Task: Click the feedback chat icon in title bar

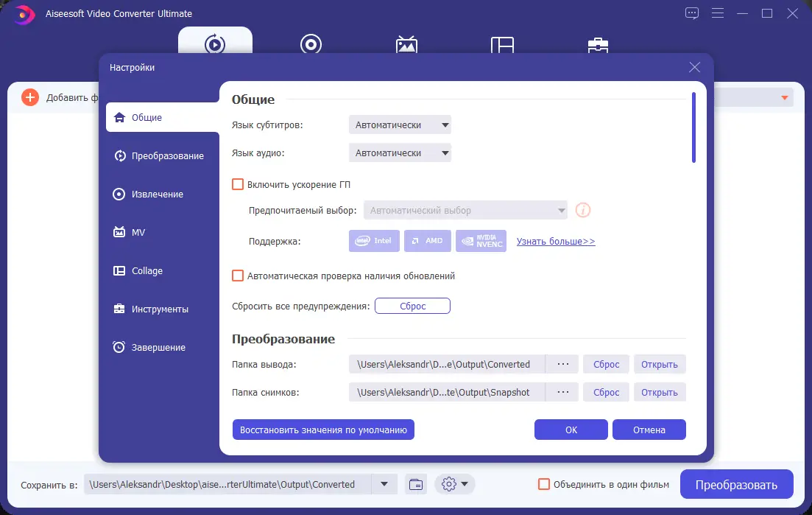Action: (692, 13)
